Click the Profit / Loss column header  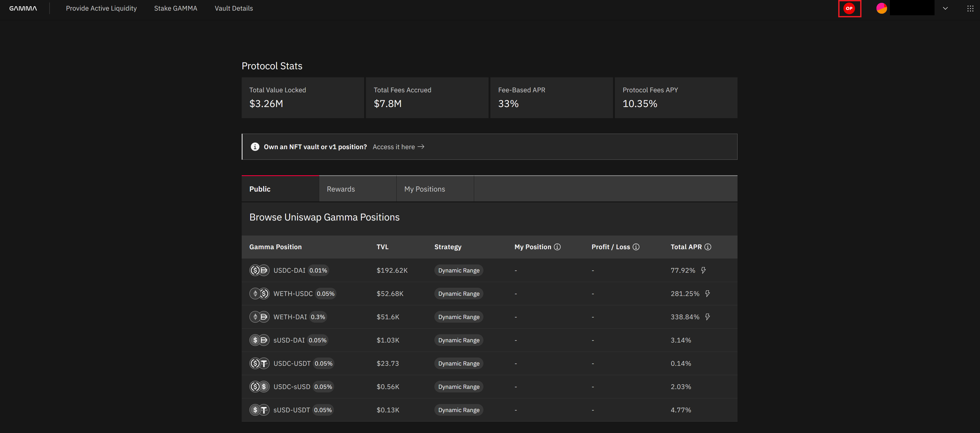[611, 247]
